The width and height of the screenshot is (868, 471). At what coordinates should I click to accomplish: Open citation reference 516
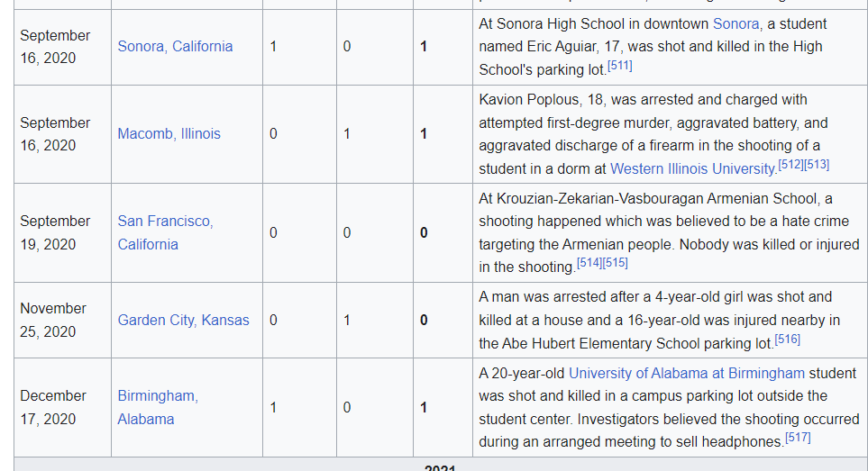point(787,340)
